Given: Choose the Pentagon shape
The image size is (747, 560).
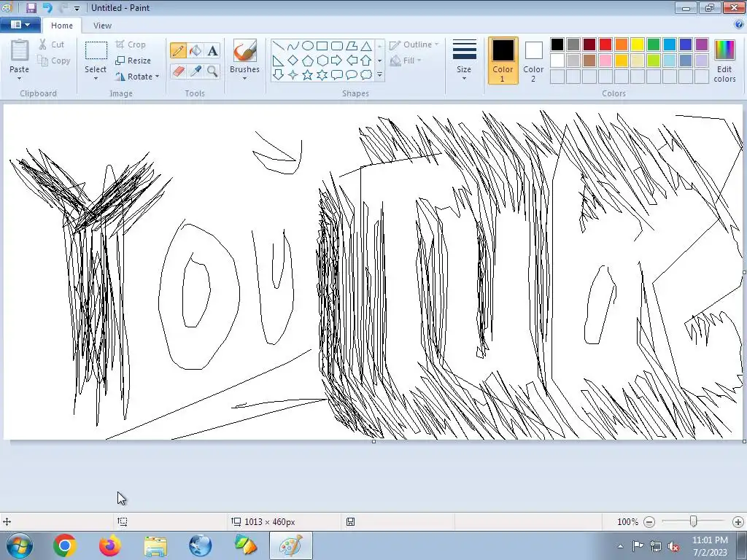Looking at the screenshot, I should [x=308, y=61].
